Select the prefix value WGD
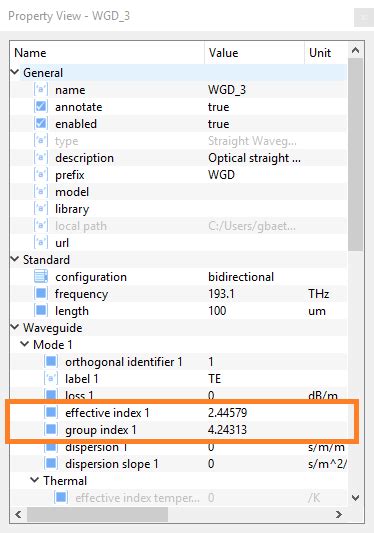Viewport: 374px width, 533px height. pyautogui.click(x=221, y=175)
